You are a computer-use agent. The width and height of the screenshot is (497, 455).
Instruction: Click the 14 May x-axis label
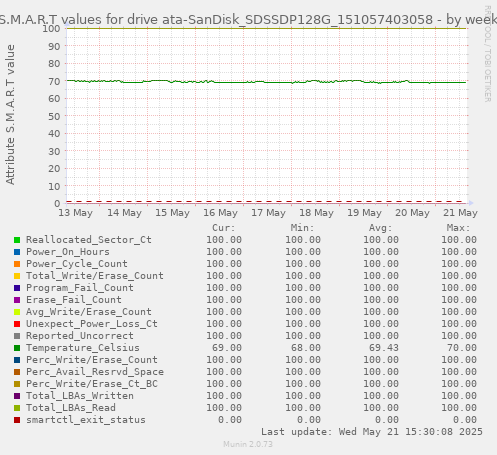click(x=124, y=213)
